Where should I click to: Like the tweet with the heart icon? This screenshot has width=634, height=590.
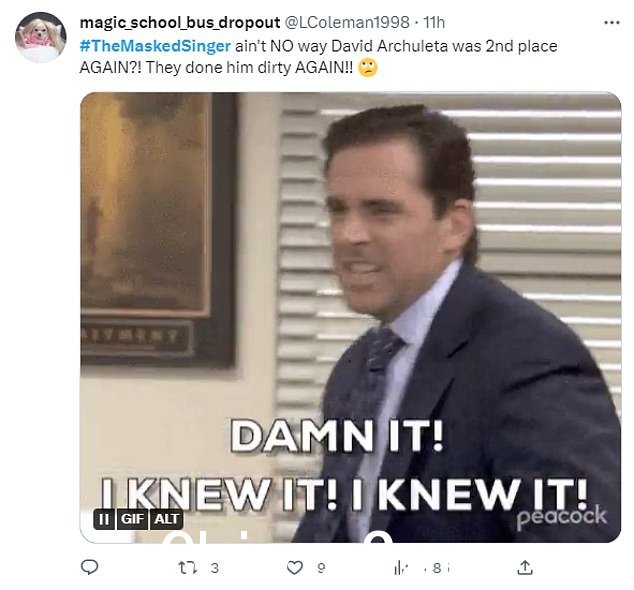click(x=295, y=568)
